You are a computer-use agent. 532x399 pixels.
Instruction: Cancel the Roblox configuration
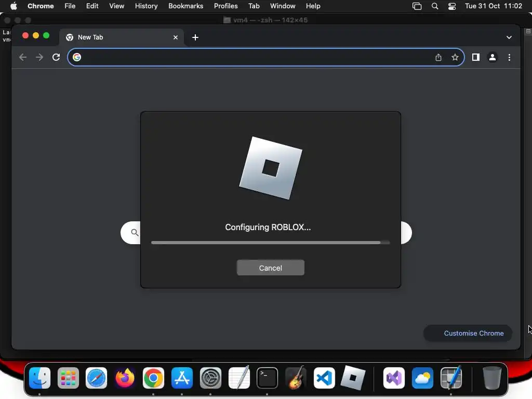270,268
